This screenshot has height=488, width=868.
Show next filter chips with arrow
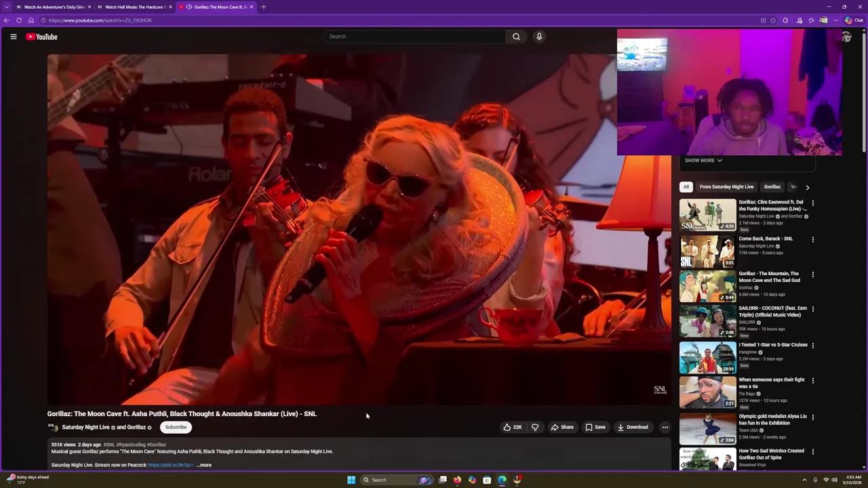[807, 187]
